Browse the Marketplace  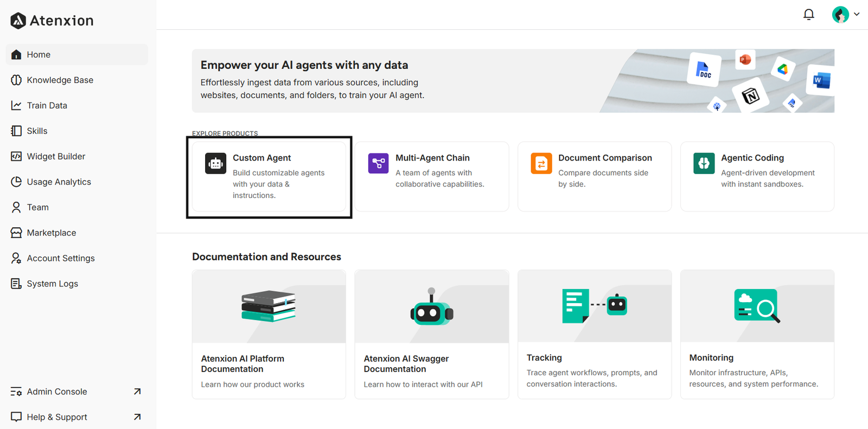pos(77,233)
